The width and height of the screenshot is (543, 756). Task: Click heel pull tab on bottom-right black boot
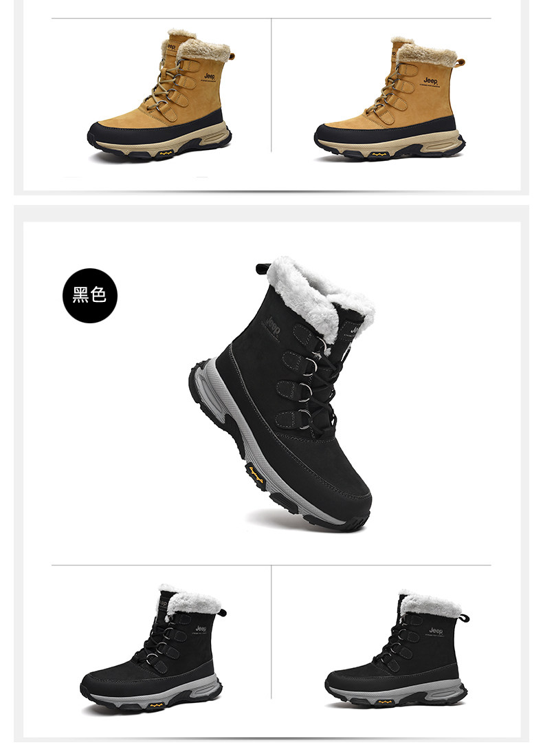coord(465,617)
